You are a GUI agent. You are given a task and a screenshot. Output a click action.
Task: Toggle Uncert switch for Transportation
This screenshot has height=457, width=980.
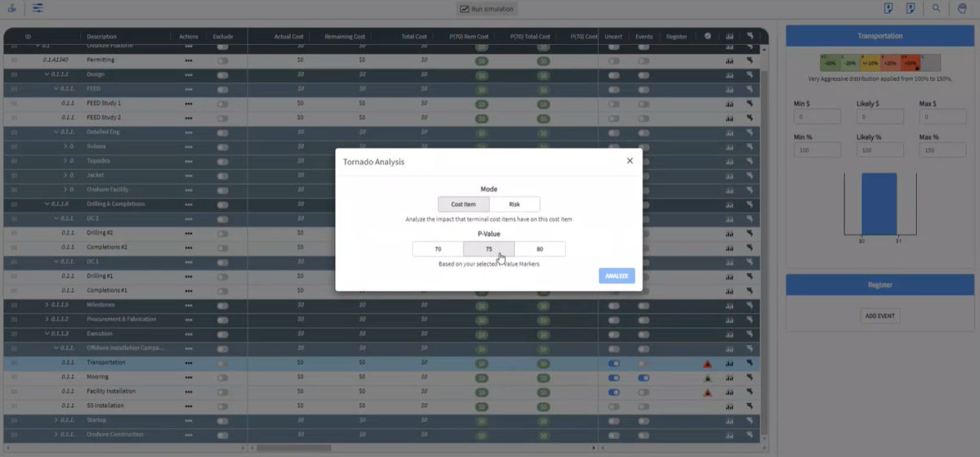[613, 363]
